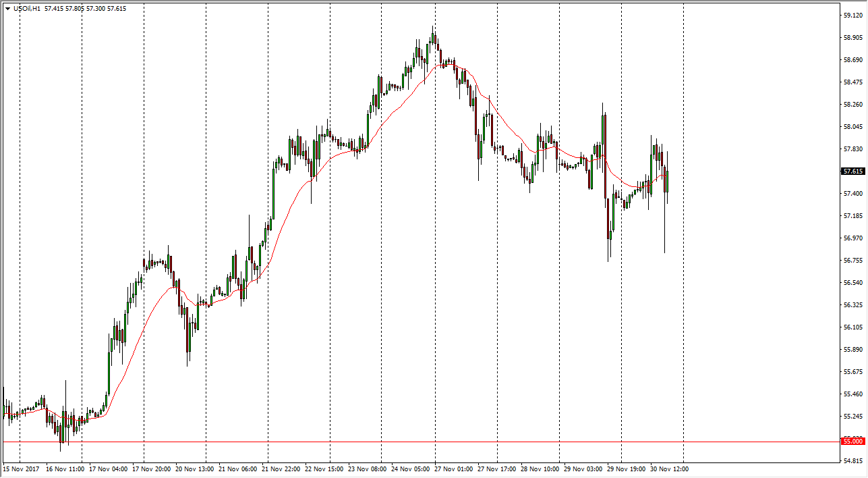Click the 58.045 price scale value
This screenshot has height=478, width=868.
click(852, 127)
